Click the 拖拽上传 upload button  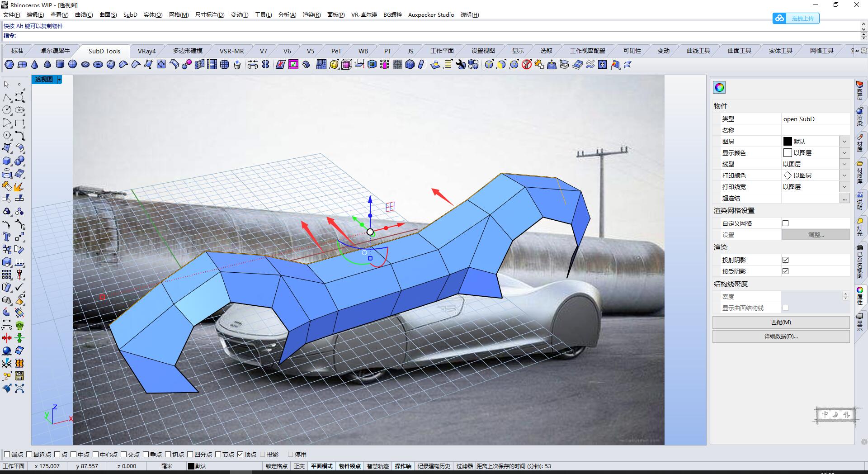[796, 19]
